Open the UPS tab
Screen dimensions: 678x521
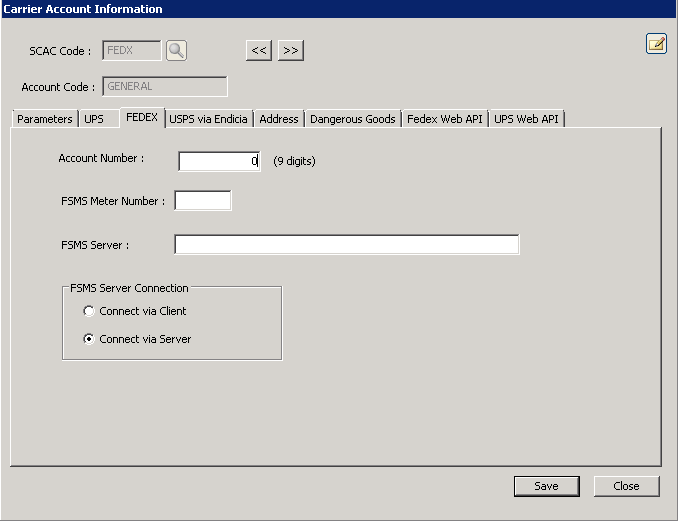coord(94,119)
